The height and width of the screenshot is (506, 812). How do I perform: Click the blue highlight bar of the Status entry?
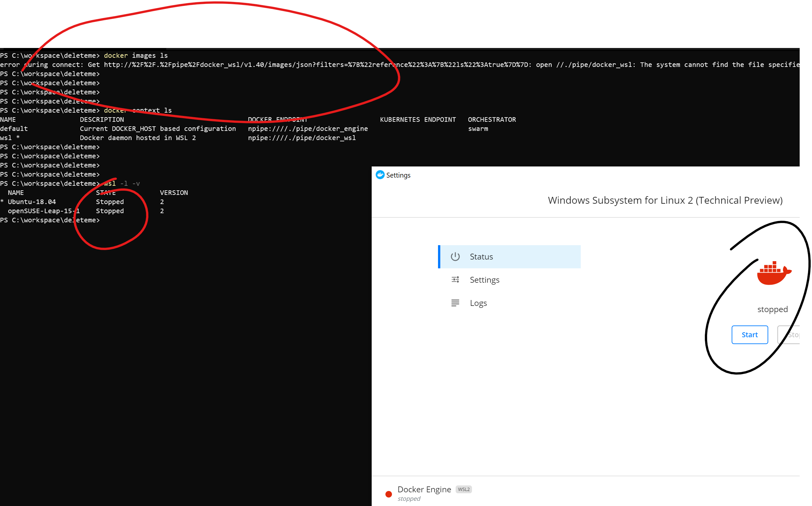[x=439, y=256]
